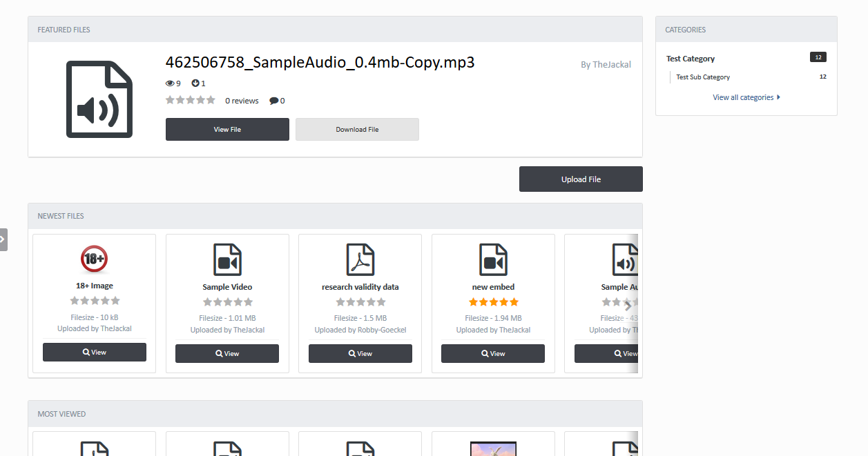The height and width of the screenshot is (456, 868).
Task: Click View button under Sample Audio card
Action: pyautogui.click(x=606, y=353)
